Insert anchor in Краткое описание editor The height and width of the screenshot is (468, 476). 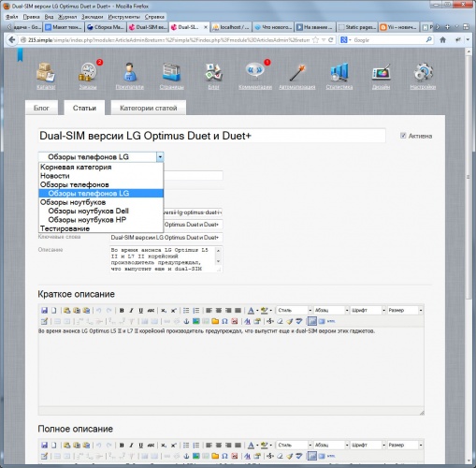[x=186, y=321]
